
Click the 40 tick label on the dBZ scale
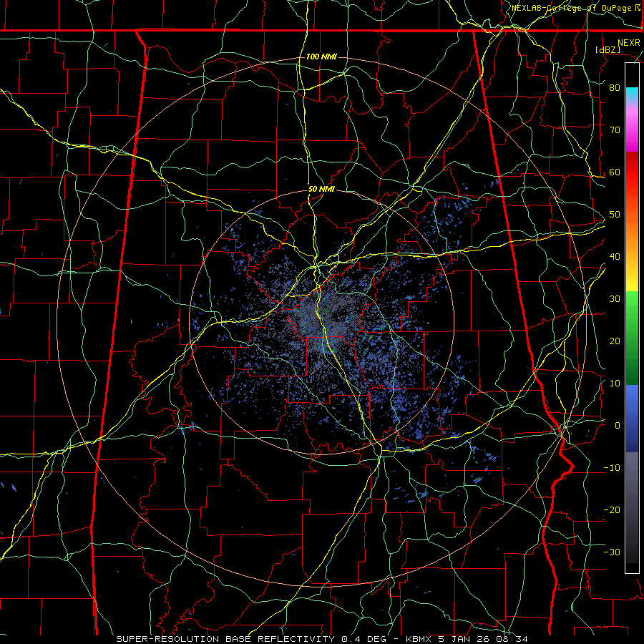coord(615,257)
